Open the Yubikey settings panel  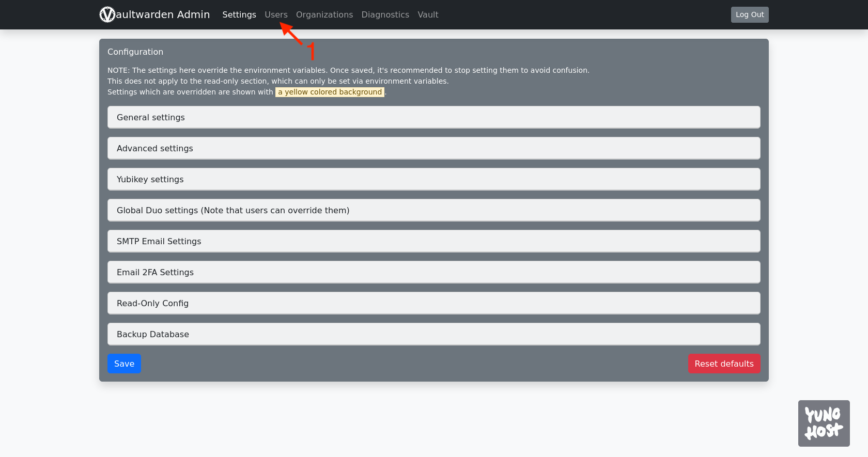point(433,179)
